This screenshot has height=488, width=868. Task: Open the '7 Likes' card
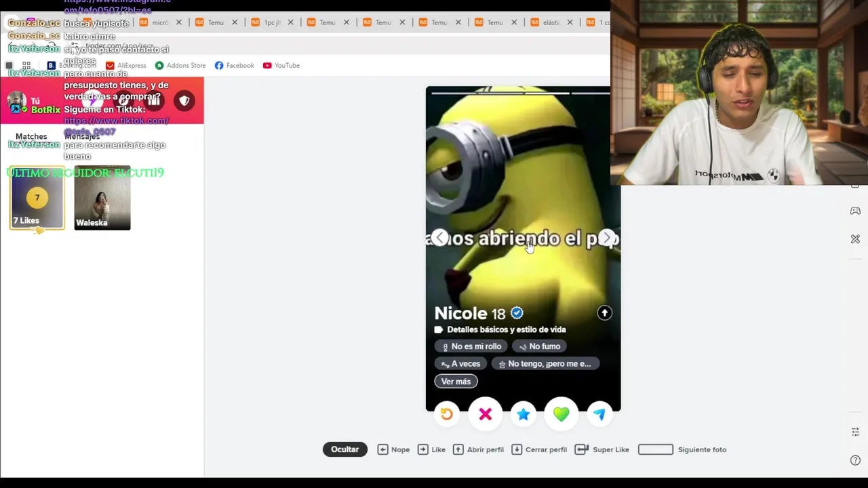click(37, 198)
